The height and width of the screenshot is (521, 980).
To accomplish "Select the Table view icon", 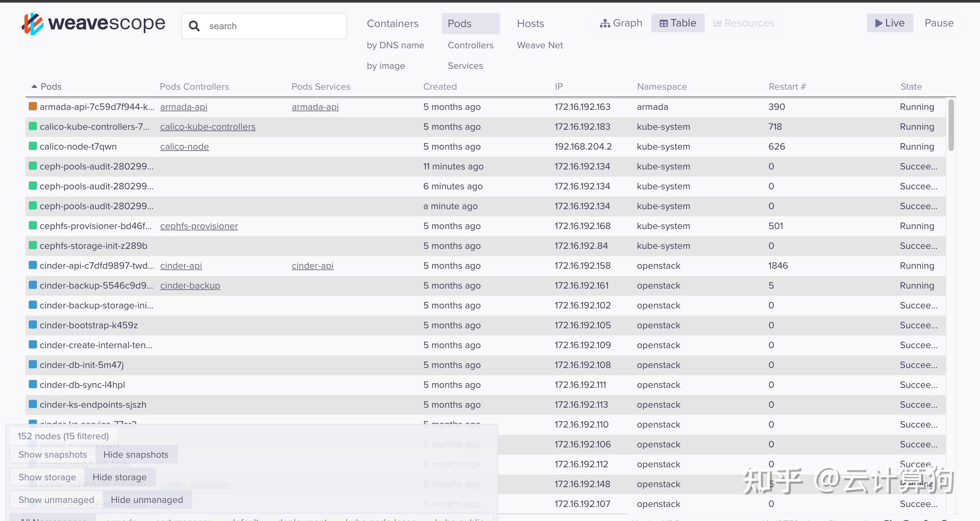I will point(663,23).
